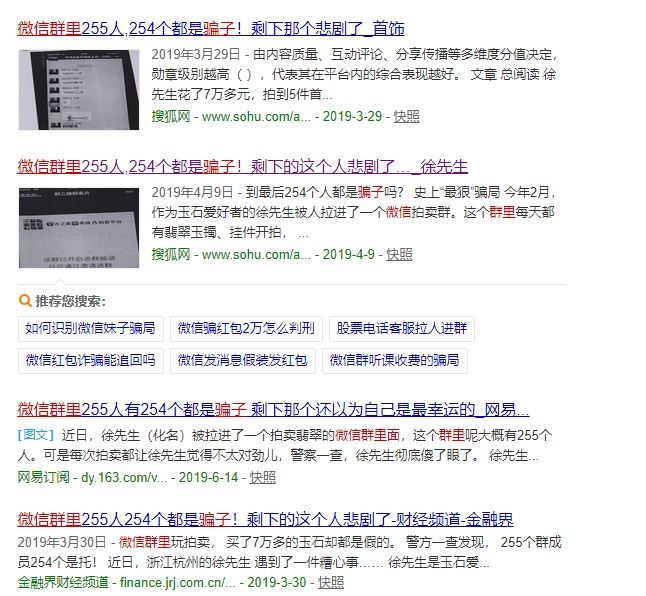Click snippet date 2019年3月30日
Screen dimensions: 646x596
click(62, 542)
